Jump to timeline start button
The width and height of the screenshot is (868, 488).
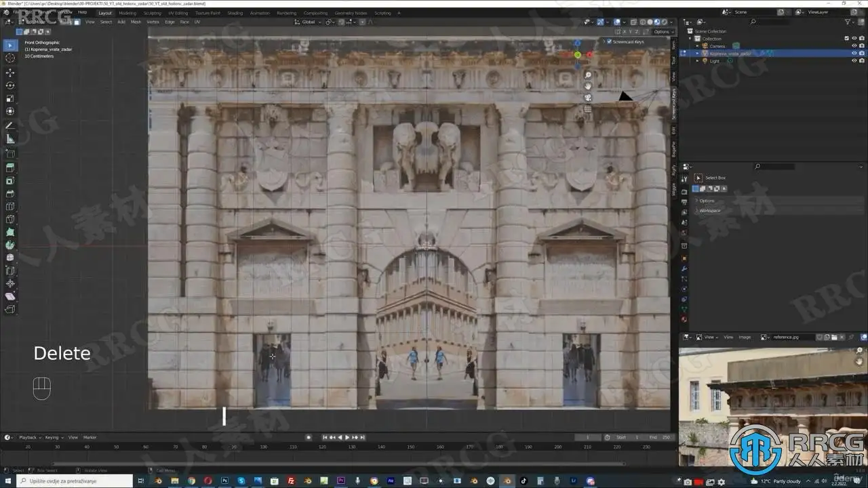tap(325, 437)
